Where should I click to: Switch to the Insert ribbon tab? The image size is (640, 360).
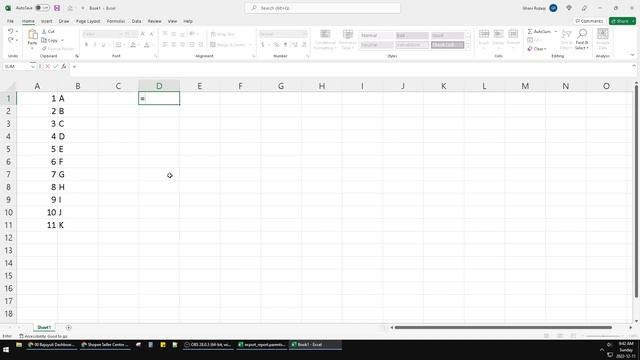(47, 21)
